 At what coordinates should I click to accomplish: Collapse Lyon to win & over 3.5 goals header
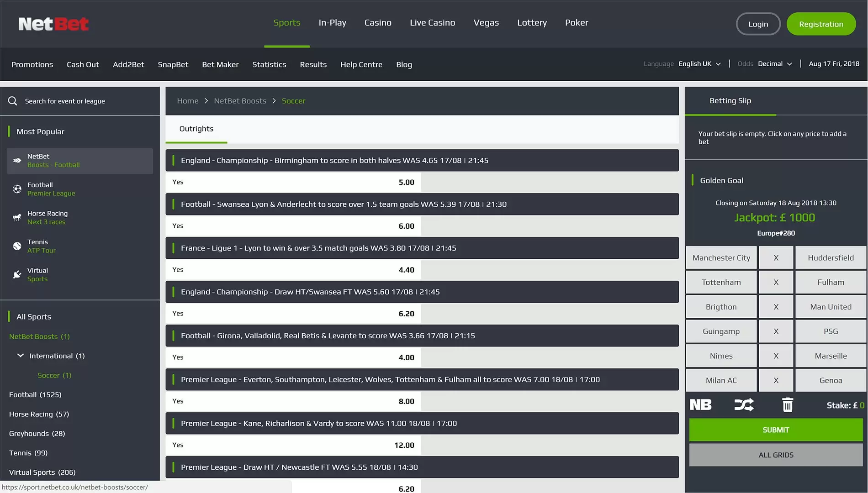[422, 248]
